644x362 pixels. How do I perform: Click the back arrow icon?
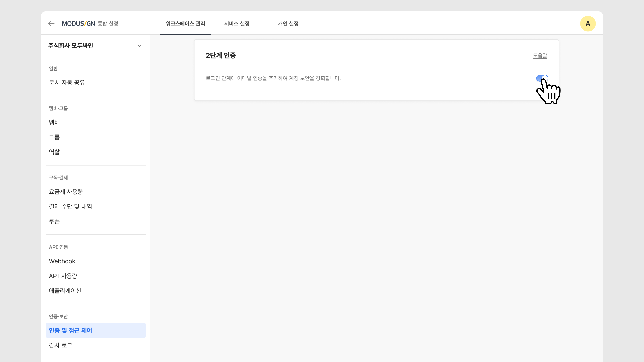coord(51,24)
